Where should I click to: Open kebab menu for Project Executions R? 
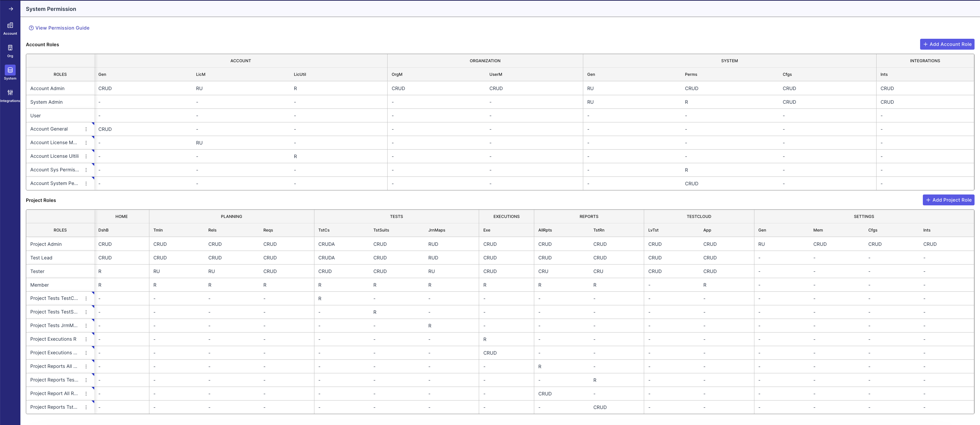click(x=86, y=339)
